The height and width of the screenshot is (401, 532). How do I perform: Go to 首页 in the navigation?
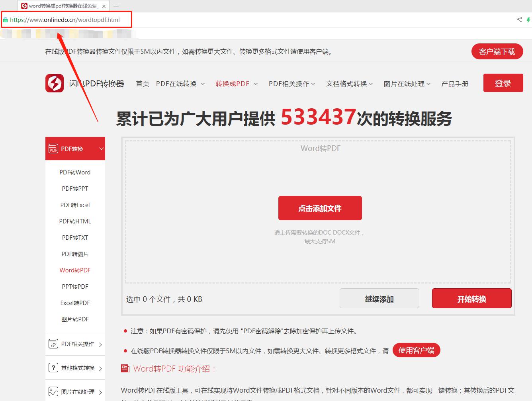click(x=143, y=84)
